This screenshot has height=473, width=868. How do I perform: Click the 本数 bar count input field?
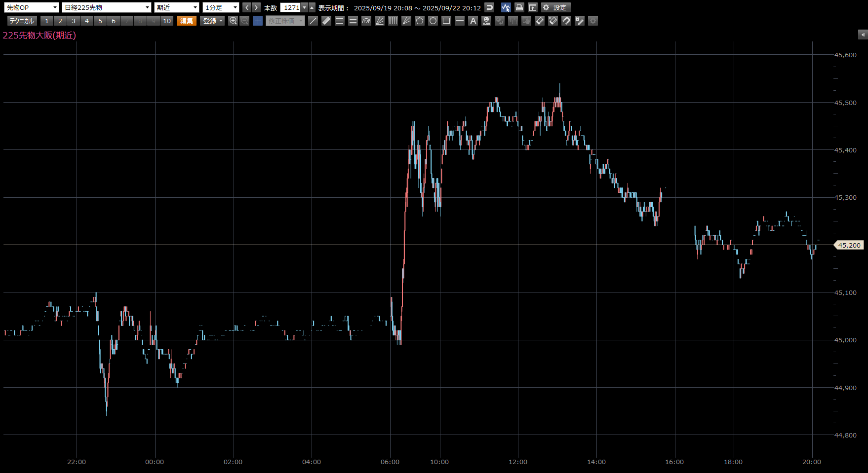tap(291, 7)
